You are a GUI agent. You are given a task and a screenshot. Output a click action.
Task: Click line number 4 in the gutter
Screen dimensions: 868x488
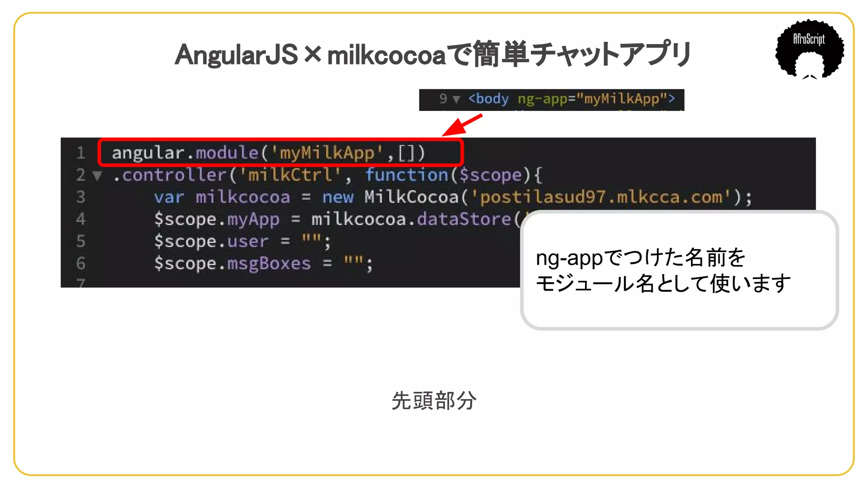coord(81,219)
